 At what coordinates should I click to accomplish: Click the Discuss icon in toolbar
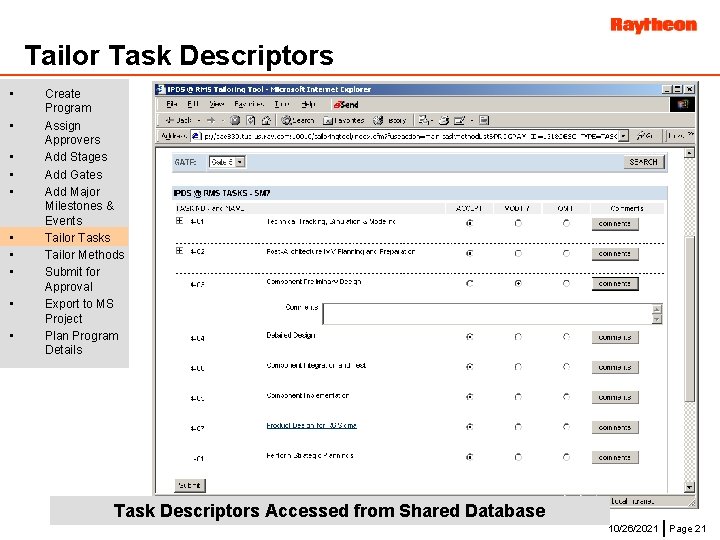(484, 120)
